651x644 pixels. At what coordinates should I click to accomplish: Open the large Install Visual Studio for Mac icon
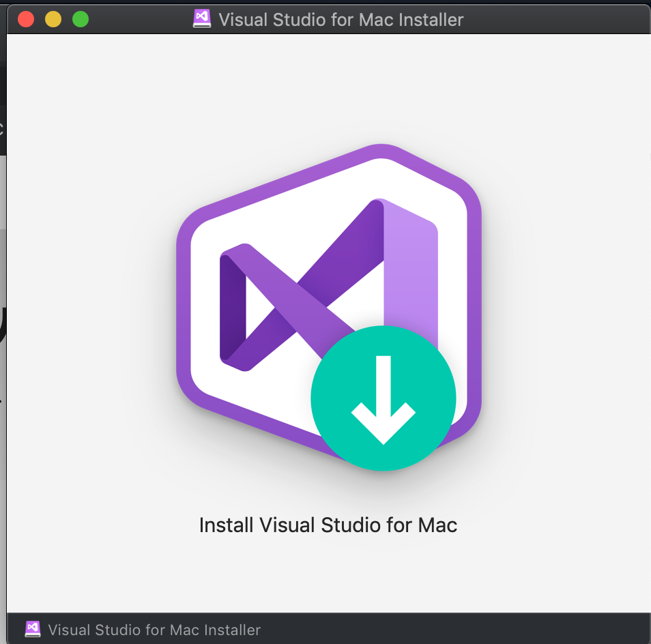[329, 307]
